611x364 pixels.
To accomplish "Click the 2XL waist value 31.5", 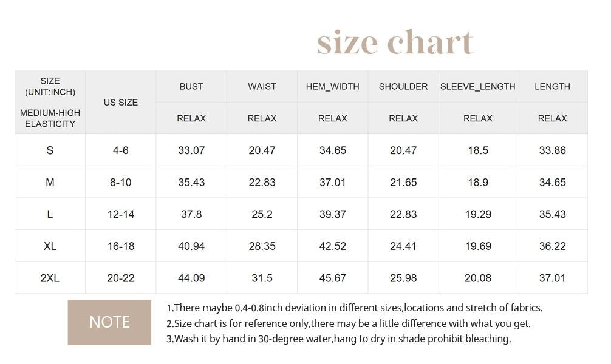I will point(262,278).
